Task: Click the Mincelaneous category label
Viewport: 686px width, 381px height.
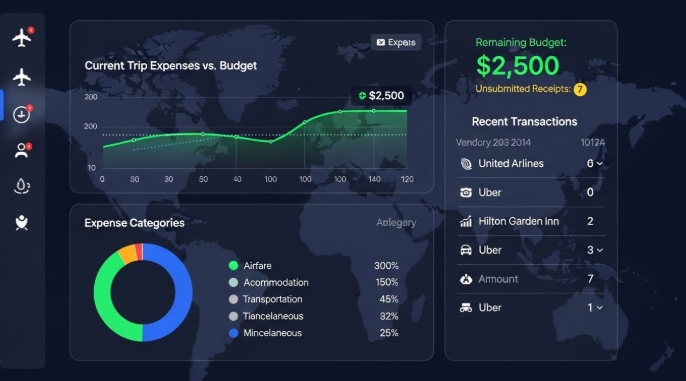Action: coord(273,333)
